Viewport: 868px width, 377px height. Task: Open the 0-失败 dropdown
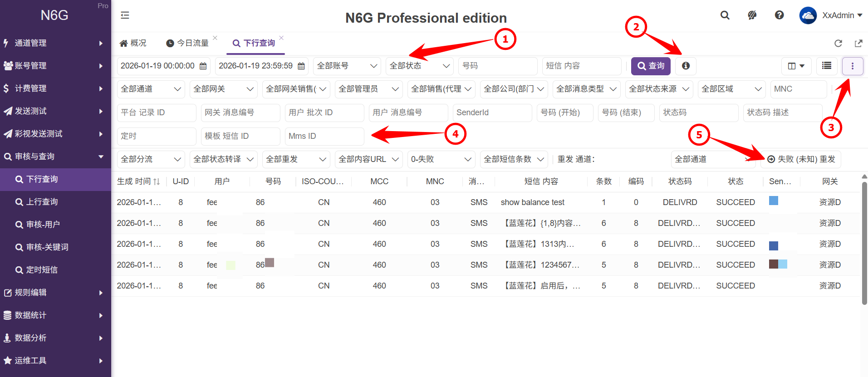click(x=441, y=160)
